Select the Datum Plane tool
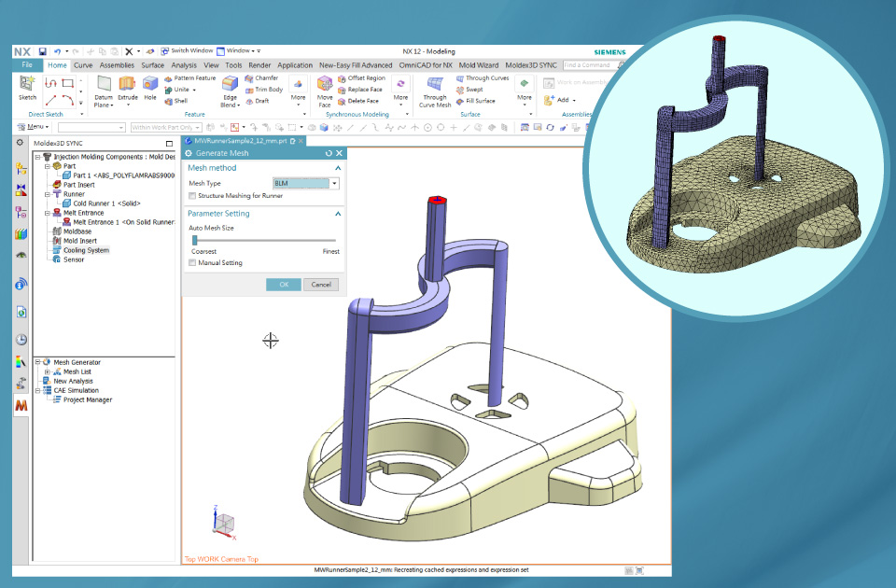The width and height of the screenshot is (896, 588). tap(104, 91)
